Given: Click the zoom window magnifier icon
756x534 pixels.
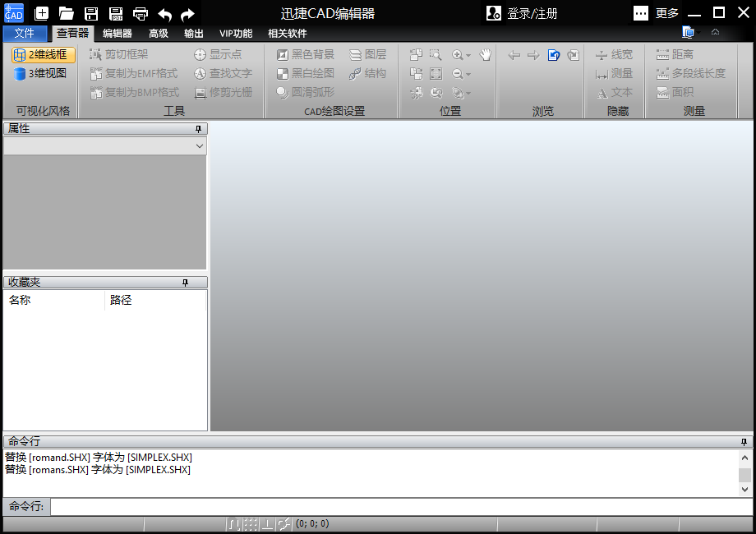Looking at the screenshot, I should pyautogui.click(x=436, y=54).
